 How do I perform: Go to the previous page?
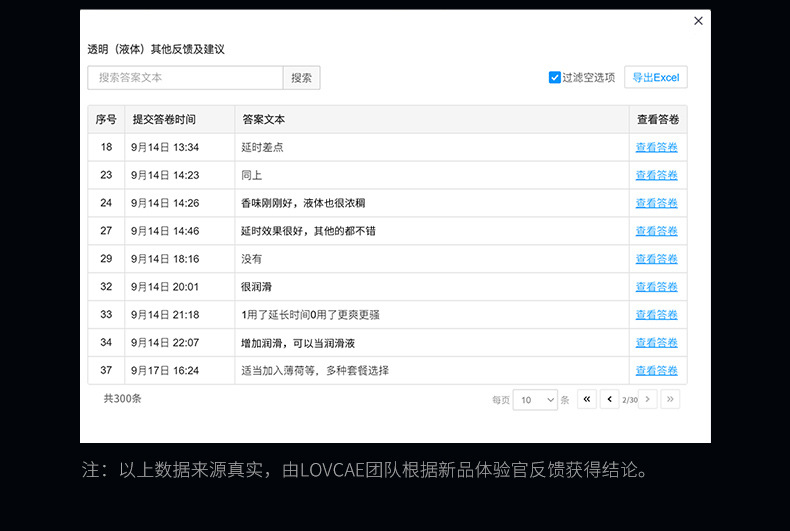tap(609, 399)
